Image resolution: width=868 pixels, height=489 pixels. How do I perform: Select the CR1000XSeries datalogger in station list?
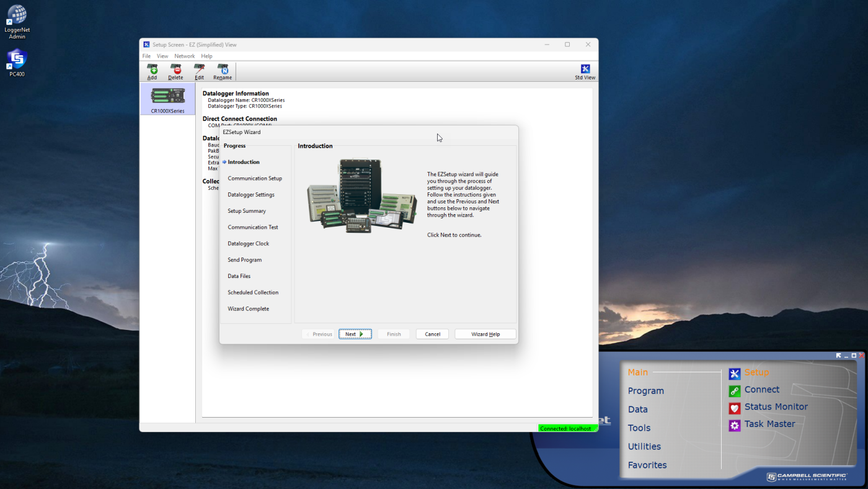(167, 99)
